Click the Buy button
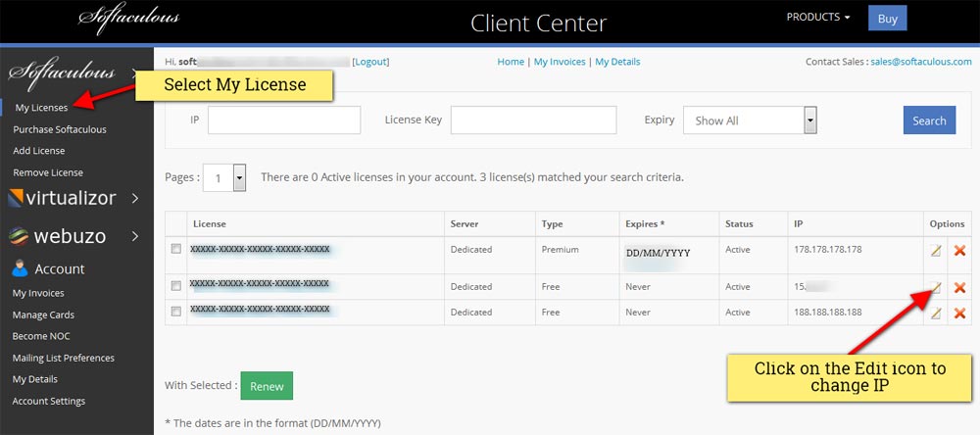 point(887,18)
